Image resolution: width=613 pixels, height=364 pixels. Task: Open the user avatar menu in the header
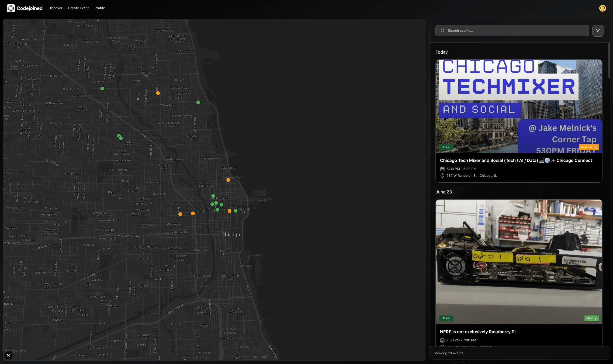[602, 8]
